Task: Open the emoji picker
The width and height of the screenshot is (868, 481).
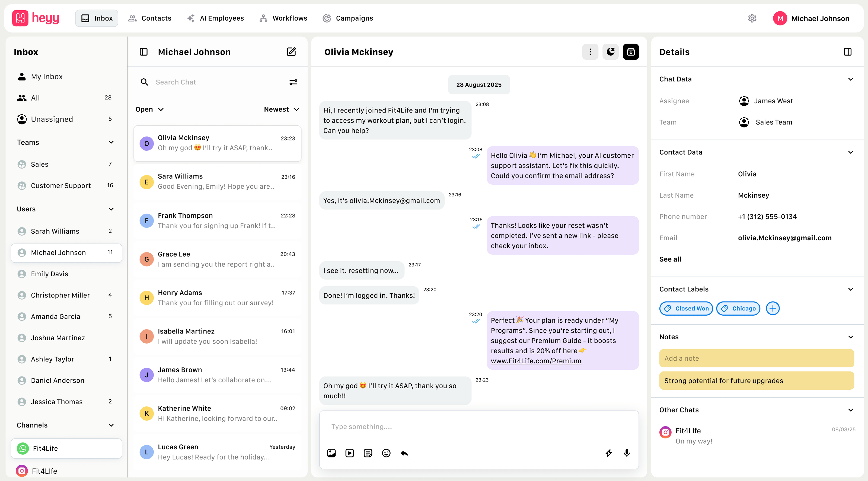Action: (386, 453)
